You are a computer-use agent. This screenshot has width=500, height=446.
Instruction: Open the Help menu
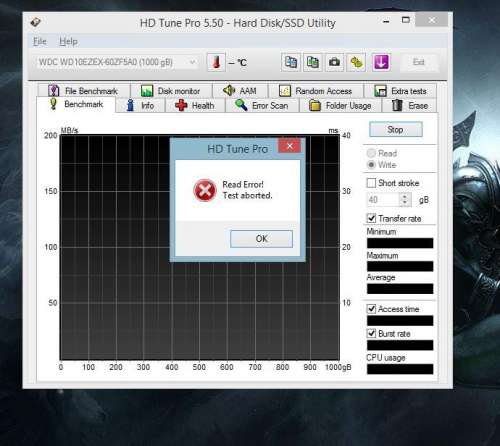pyautogui.click(x=68, y=42)
